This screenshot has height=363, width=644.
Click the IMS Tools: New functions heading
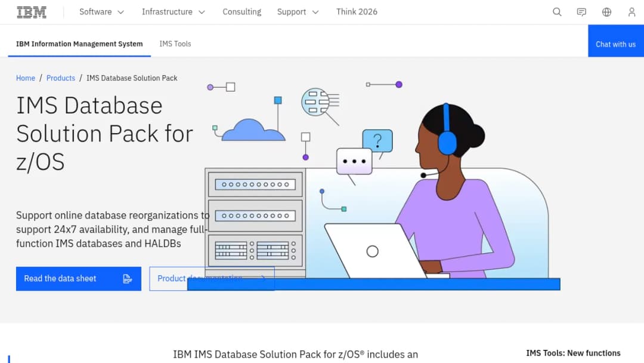pos(574,353)
